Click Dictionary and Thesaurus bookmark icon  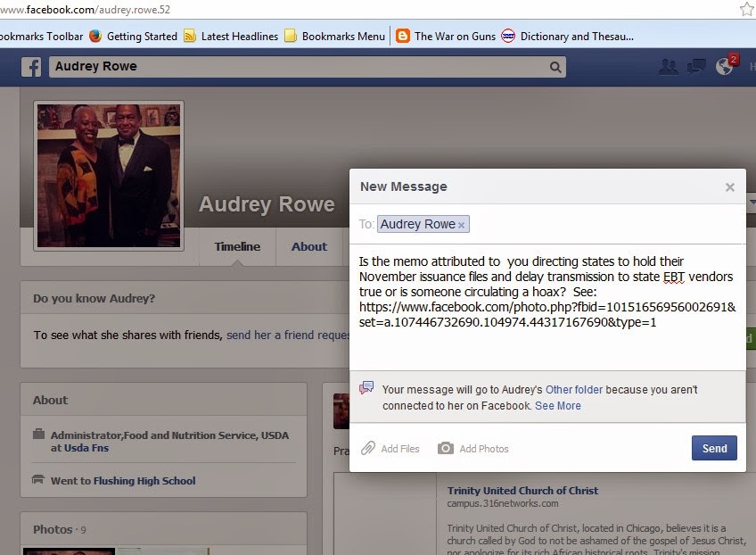[508, 37]
